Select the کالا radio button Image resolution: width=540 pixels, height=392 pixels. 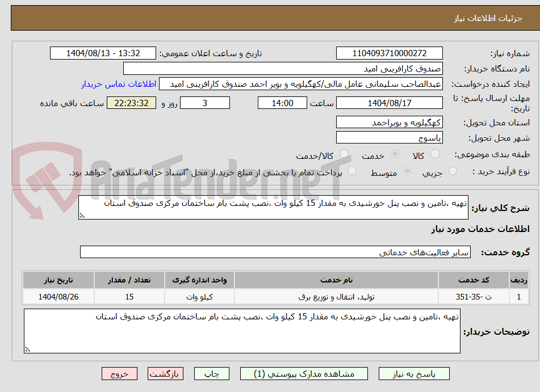pyautogui.click(x=434, y=154)
